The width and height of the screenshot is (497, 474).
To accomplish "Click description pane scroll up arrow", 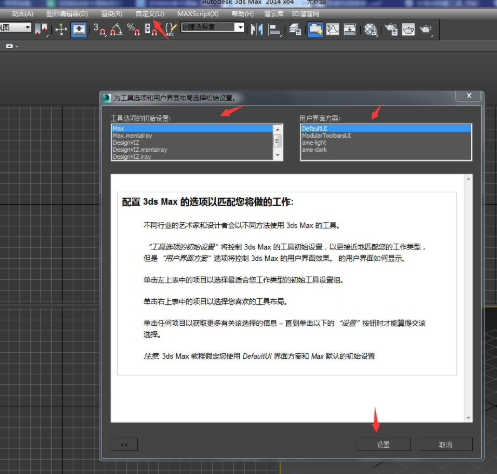I will point(468,179).
